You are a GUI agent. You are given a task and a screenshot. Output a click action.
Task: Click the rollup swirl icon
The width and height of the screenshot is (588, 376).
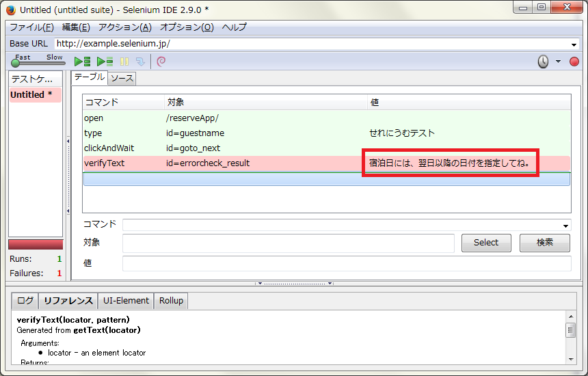161,62
